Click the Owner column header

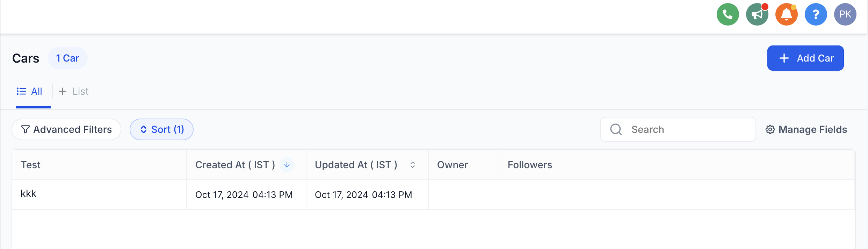tap(452, 165)
